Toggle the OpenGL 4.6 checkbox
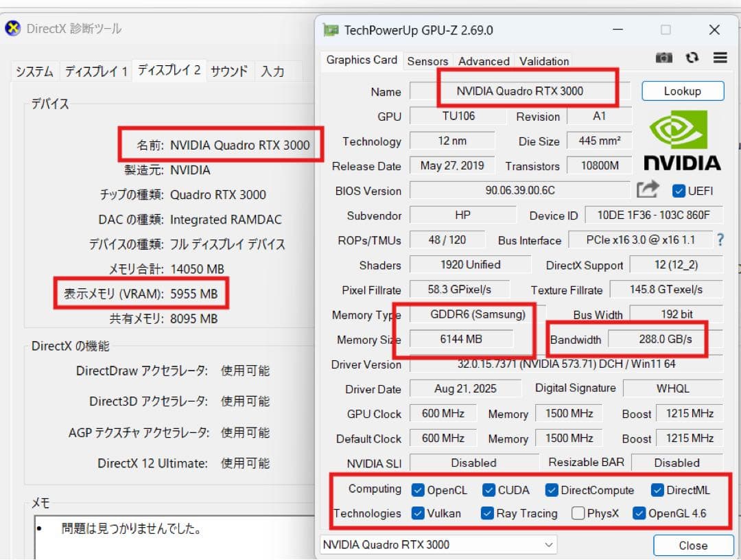The height and width of the screenshot is (560, 741). point(639,513)
